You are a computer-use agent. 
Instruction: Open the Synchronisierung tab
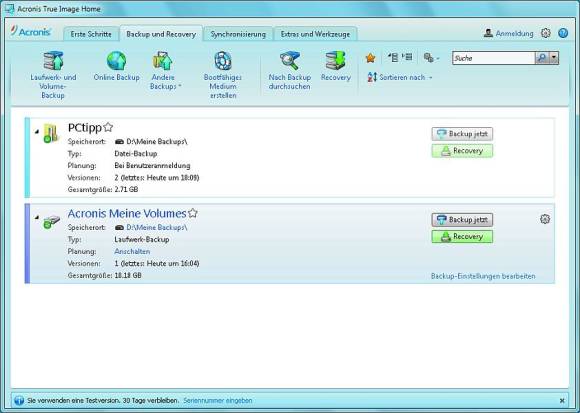238,34
